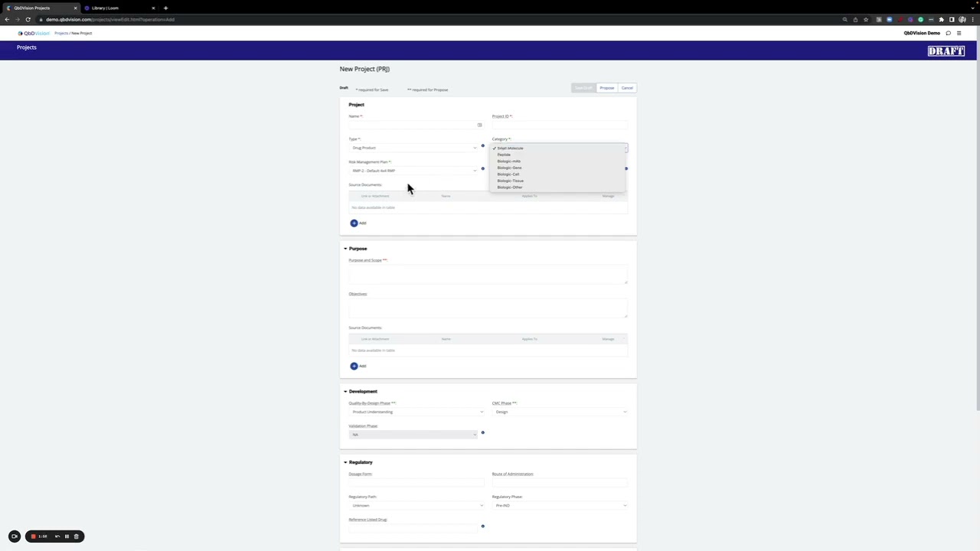Click the info icon beside Risk Management Plan
Image resolution: width=980 pixels, height=551 pixels.
tap(482, 168)
